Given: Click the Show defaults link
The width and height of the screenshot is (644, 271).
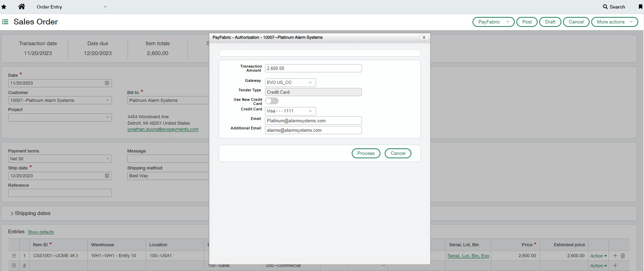Looking at the screenshot, I should tap(41, 232).
